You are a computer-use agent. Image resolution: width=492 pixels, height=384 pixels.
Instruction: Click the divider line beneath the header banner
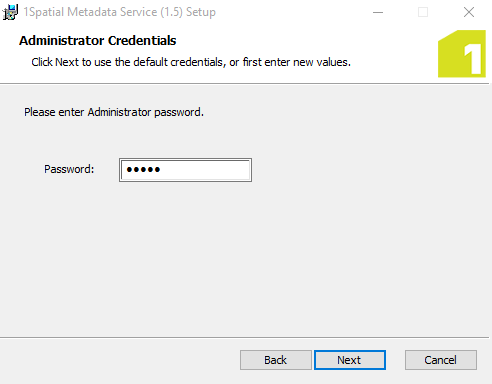coord(244,83)
